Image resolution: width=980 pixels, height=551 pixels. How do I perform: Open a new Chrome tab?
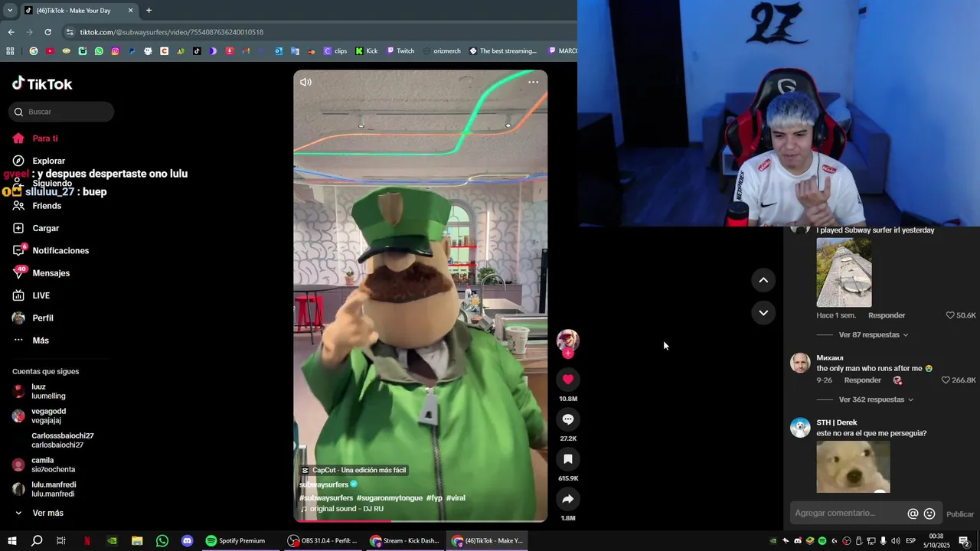coord(149,11)
